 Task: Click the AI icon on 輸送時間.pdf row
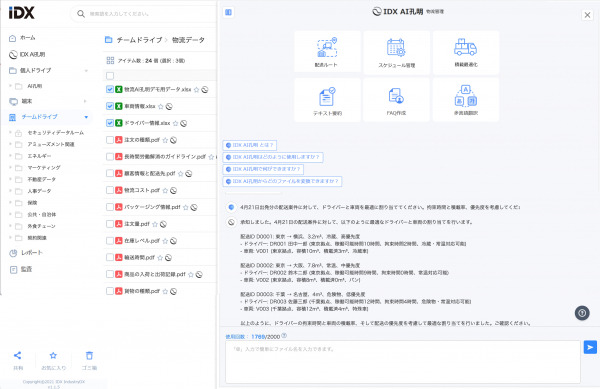coord(168,258)
